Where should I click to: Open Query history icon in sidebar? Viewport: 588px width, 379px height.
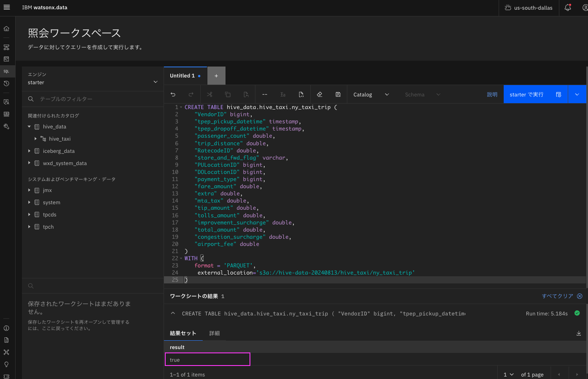coord(6,84)
